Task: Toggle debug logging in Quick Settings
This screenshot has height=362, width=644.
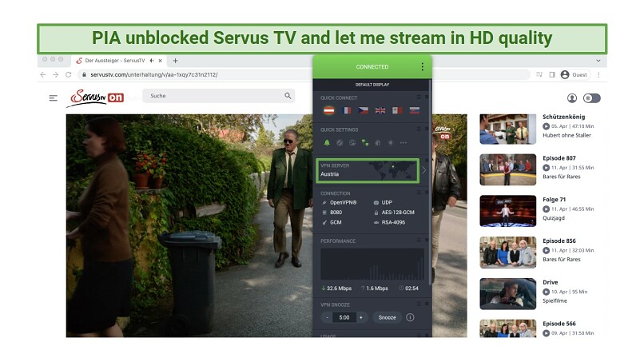Action: click(378, 143)
